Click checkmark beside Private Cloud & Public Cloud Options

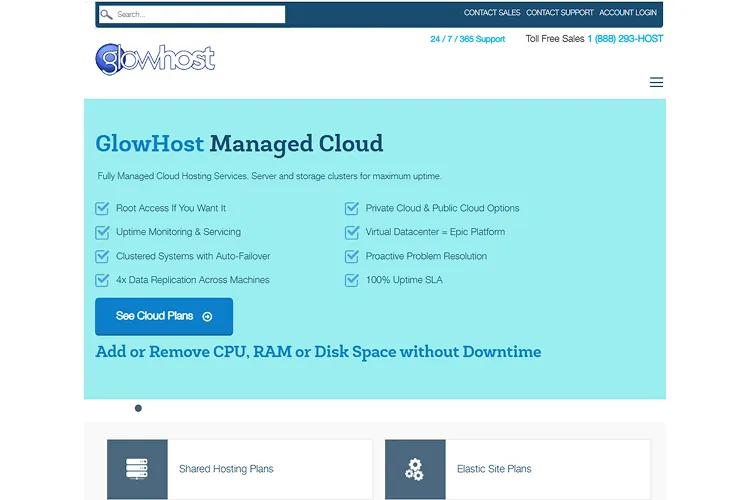[352, 208]
